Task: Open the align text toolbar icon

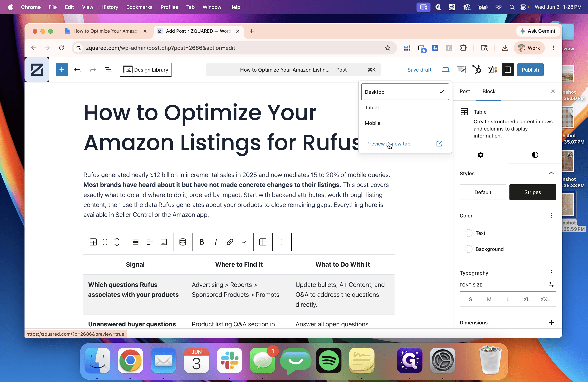Action: point(150,242)
